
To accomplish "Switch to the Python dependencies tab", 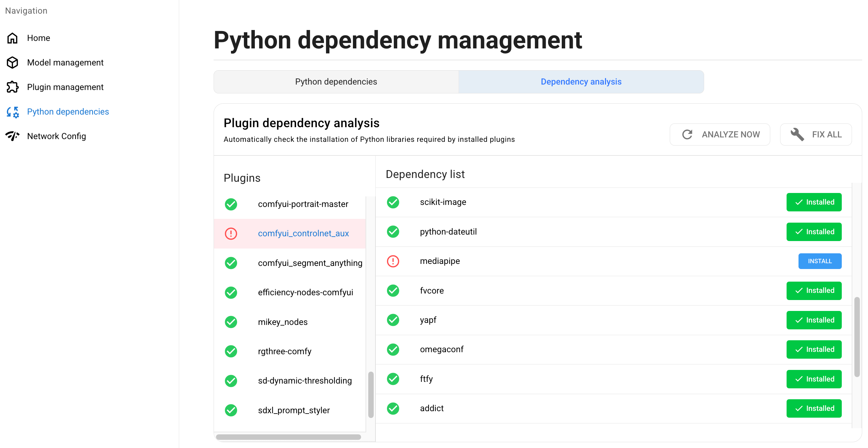I will click(x=336, y=81).
